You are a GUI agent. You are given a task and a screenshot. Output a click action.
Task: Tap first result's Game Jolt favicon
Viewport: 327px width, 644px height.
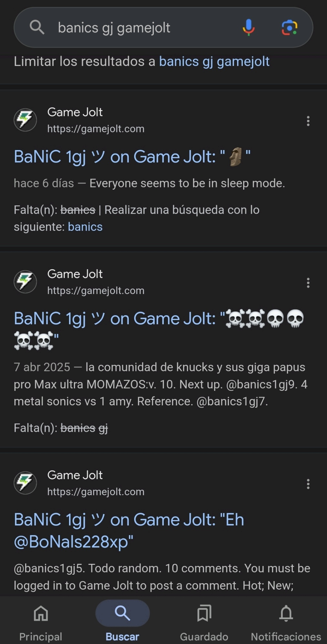(x=25, y=120)
